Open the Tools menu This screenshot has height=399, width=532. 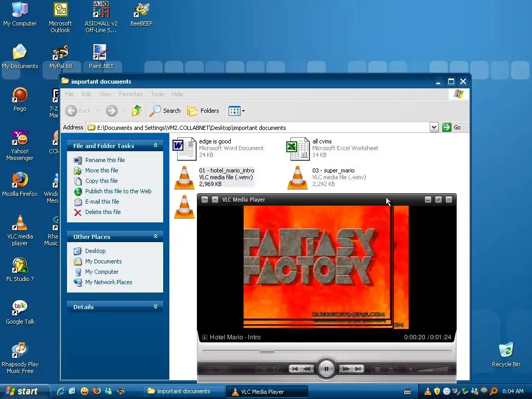tap(157, 94)
